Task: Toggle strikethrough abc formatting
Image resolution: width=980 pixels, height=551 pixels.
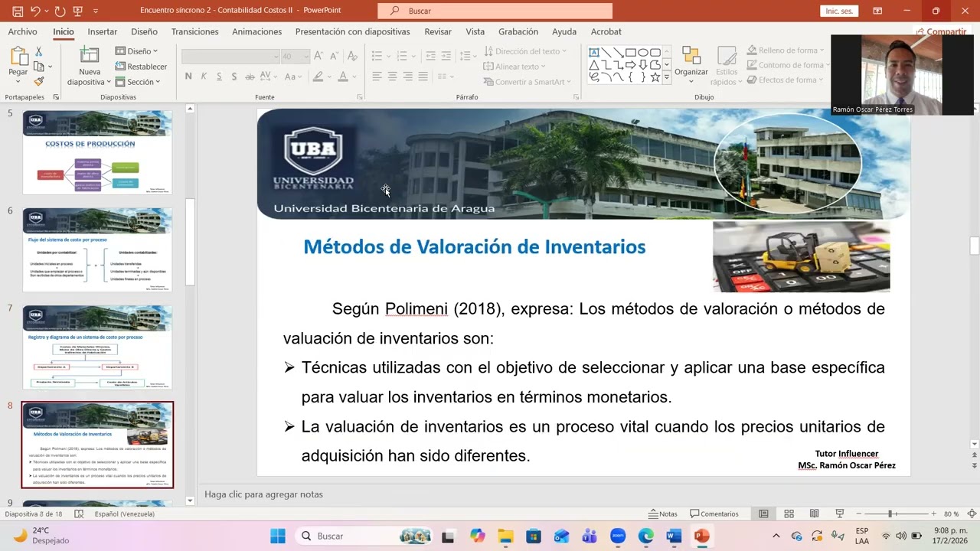Action: tap(250, 77)
